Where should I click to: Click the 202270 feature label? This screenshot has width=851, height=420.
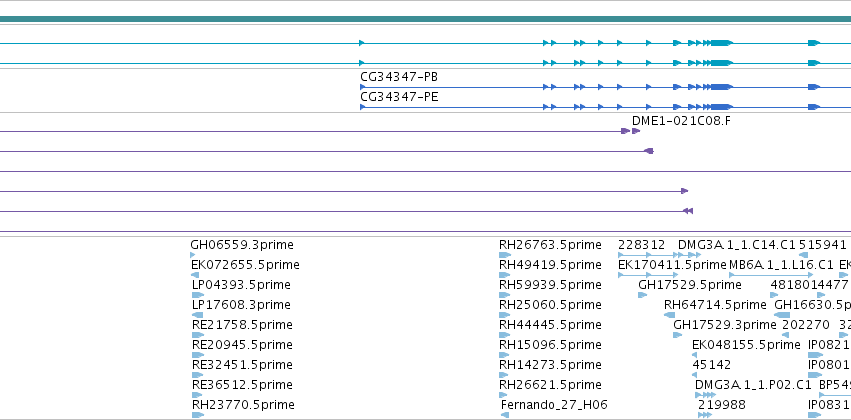tap(806, 324)
